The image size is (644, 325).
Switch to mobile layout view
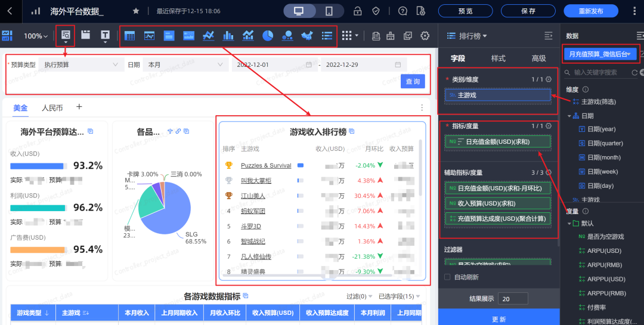(x=329, y=11)
